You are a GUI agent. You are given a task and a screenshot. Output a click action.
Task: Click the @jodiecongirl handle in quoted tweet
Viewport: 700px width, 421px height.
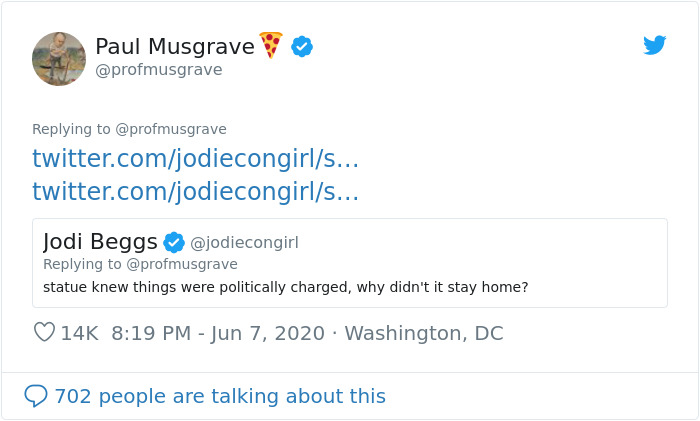click(x=244, y=243)
